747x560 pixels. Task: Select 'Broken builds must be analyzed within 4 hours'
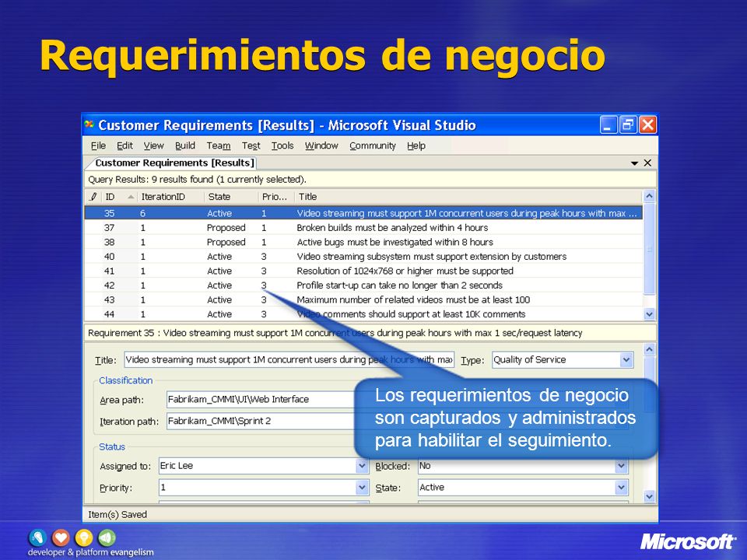363,228
